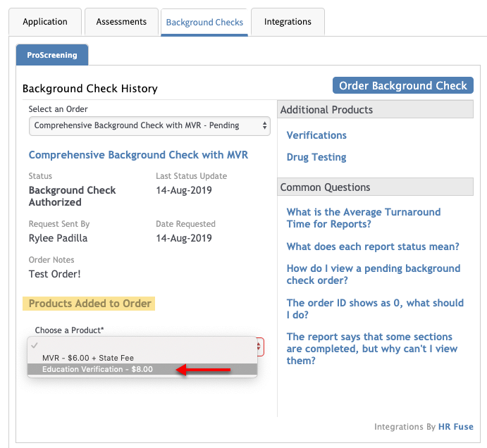Click the Last Status Update date 14-Aug-2019
This screenshot has height=448, width=487.
(184, 190)
